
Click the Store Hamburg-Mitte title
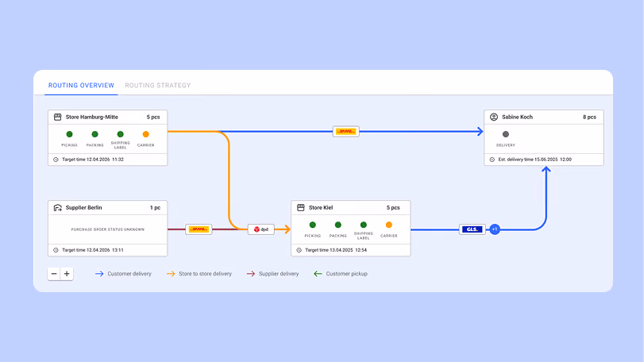91,117
